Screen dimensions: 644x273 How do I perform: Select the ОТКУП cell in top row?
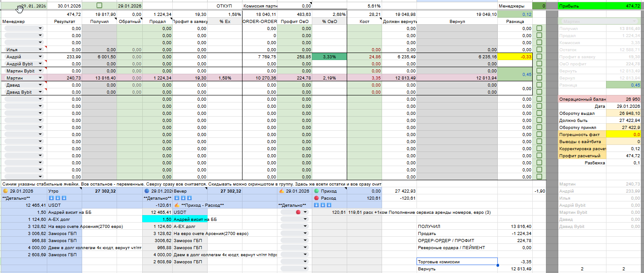[x=224, y=6]
